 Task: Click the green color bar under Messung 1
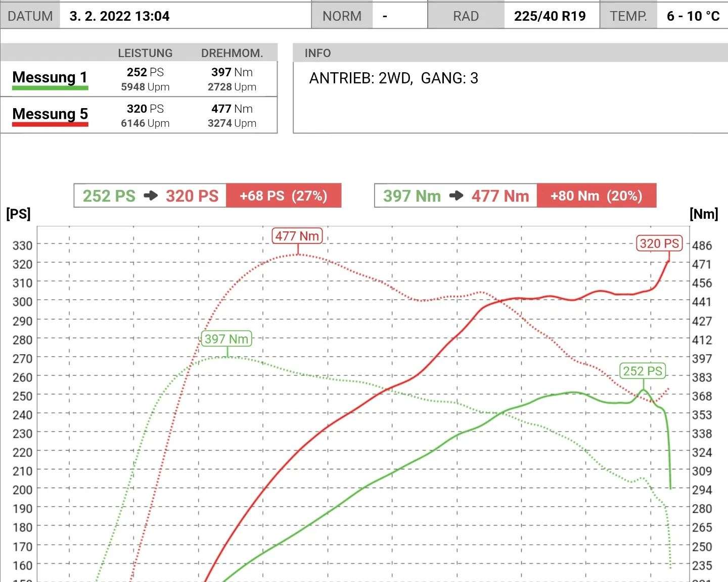pyautogui.click(x=50, y=88)
